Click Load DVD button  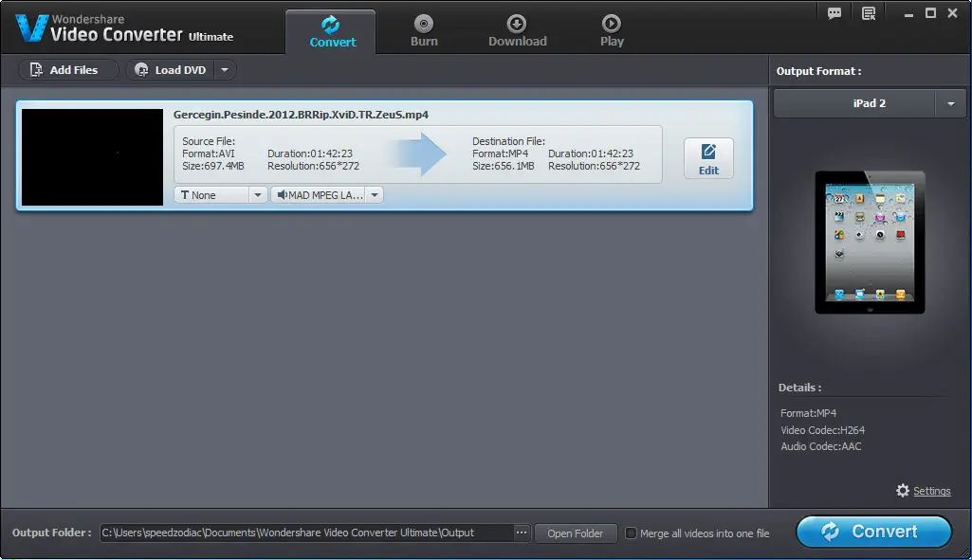pyautogui.click(x=171, y=70)
